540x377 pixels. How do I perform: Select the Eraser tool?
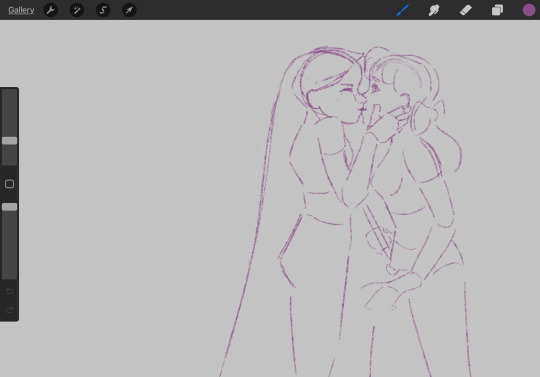[466, 10]
